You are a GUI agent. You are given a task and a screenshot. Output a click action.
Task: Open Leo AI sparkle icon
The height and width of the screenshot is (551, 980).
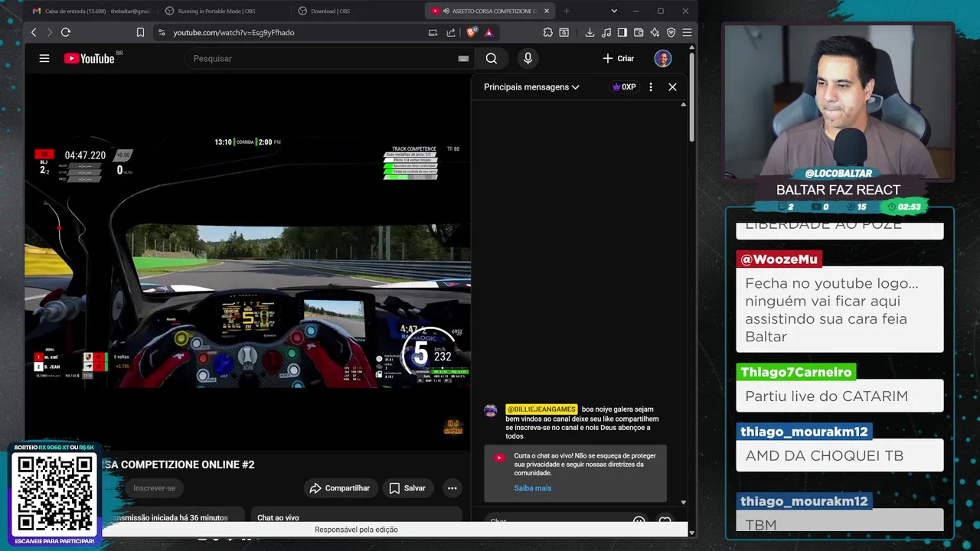tap(655, 32)
